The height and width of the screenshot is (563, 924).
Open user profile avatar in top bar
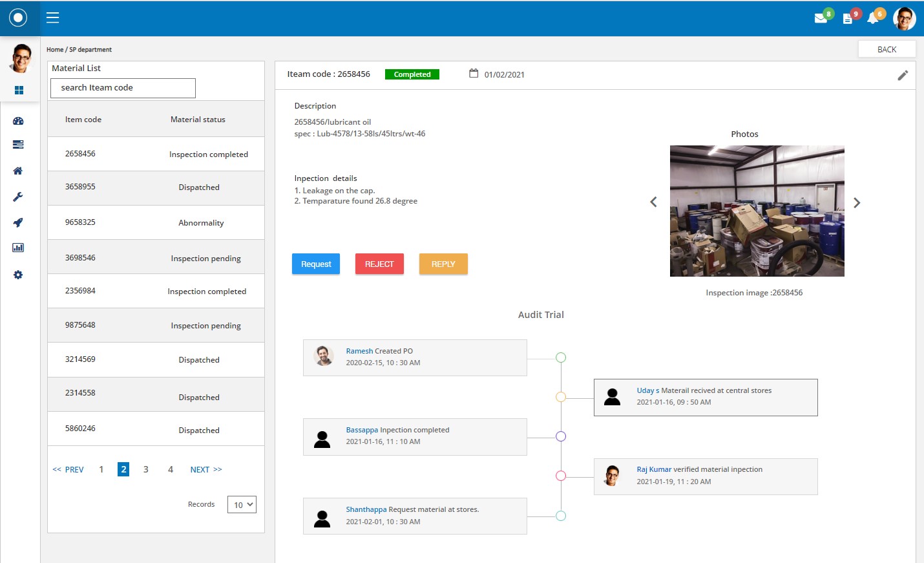point(904,18)
